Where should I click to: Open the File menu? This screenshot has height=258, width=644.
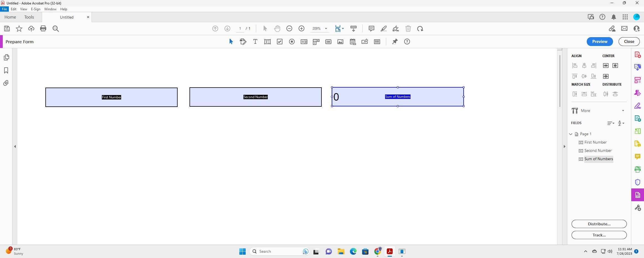[4, 9]
